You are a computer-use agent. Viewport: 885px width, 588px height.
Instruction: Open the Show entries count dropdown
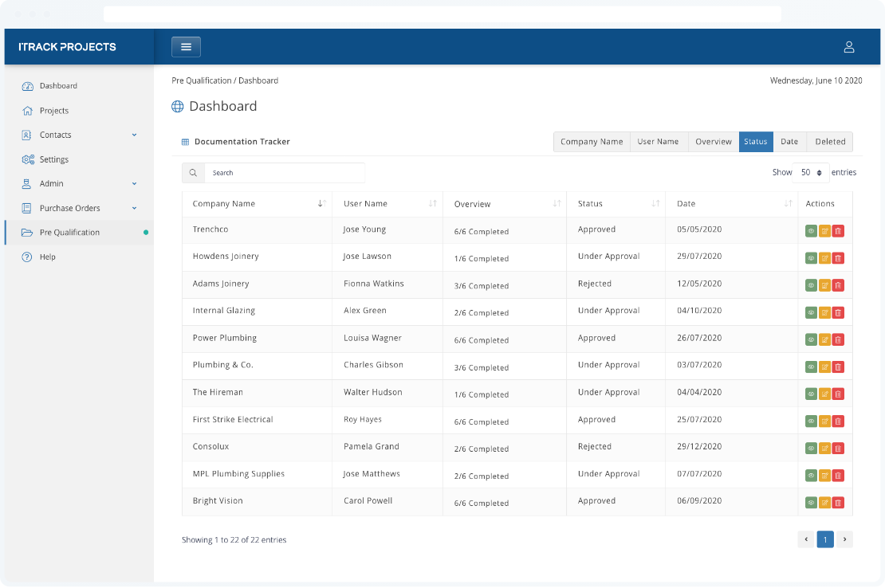point(811,173)
